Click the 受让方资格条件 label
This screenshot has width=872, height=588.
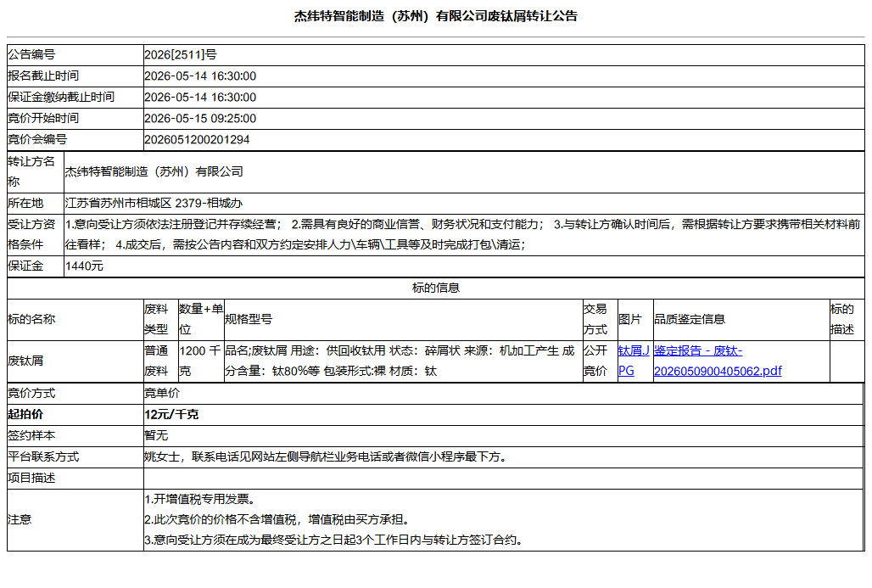[31, 234]
